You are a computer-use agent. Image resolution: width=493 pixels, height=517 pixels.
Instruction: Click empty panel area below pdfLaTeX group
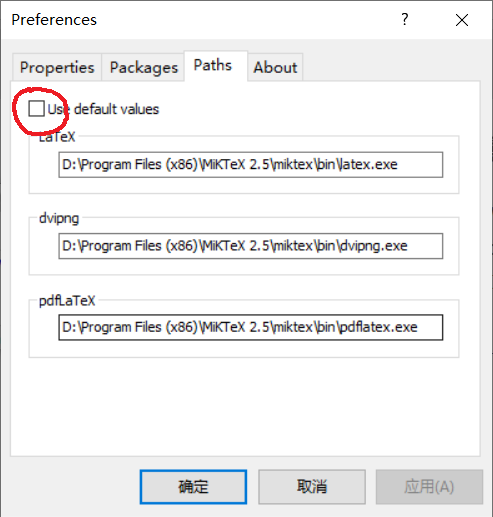point(245,407)
